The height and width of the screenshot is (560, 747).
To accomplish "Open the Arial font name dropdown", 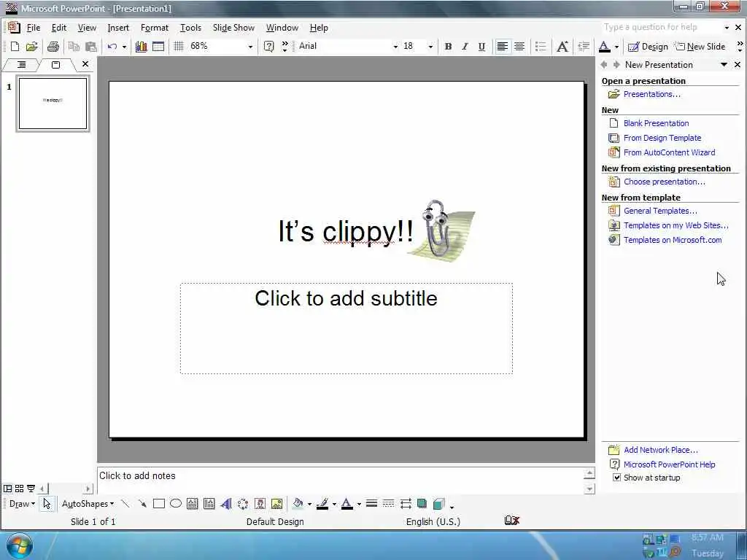I will tap(395, 46).
